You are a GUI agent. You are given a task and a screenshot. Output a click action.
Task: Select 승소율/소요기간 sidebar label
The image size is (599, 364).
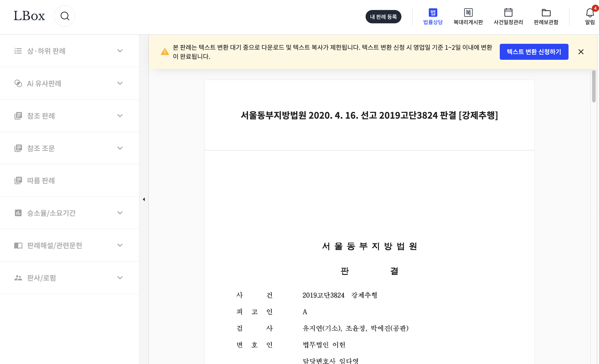51,213
